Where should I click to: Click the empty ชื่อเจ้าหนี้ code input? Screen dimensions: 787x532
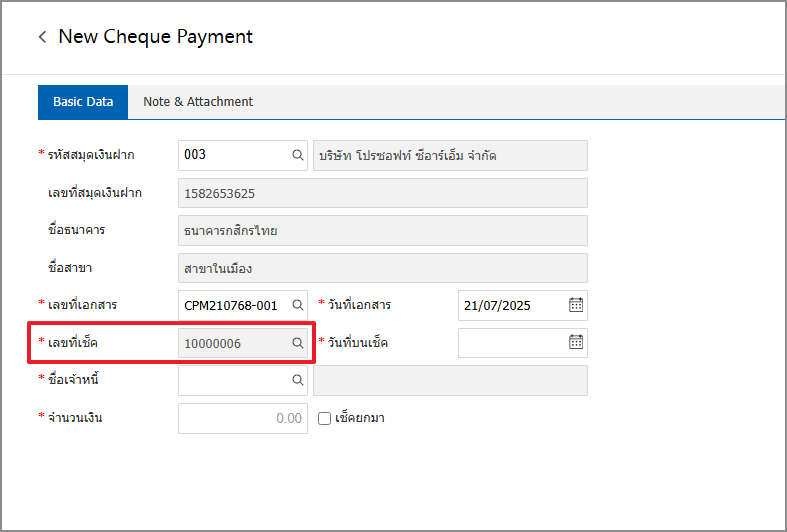(x=234, y=380)
